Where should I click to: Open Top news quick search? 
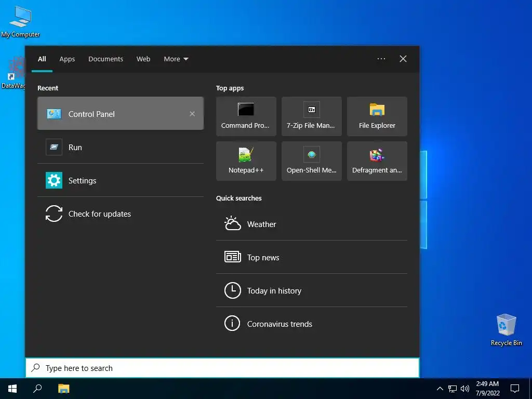coord(312,257)
